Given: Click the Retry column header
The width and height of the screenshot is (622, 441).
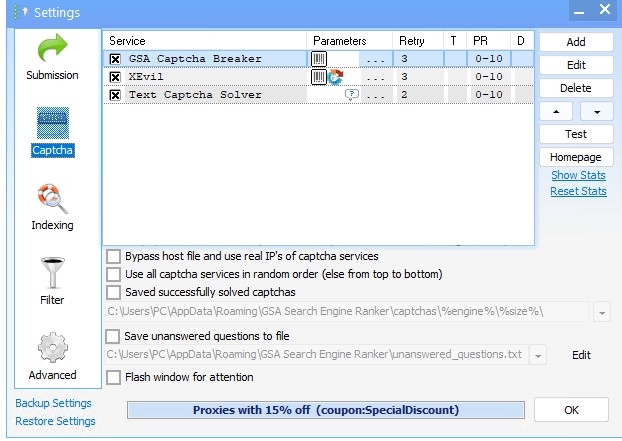Looking at the screenshot, I should click(412, 41).
